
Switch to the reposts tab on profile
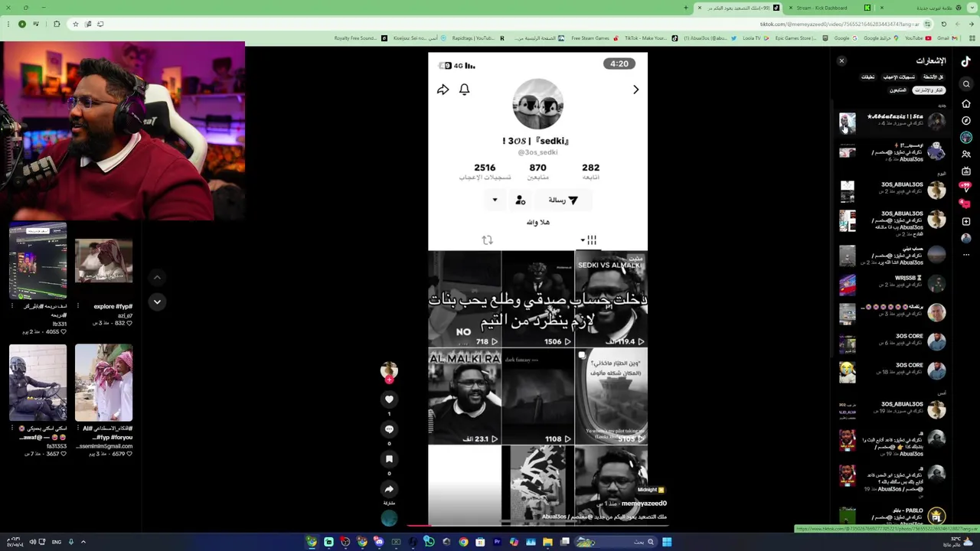487,240
